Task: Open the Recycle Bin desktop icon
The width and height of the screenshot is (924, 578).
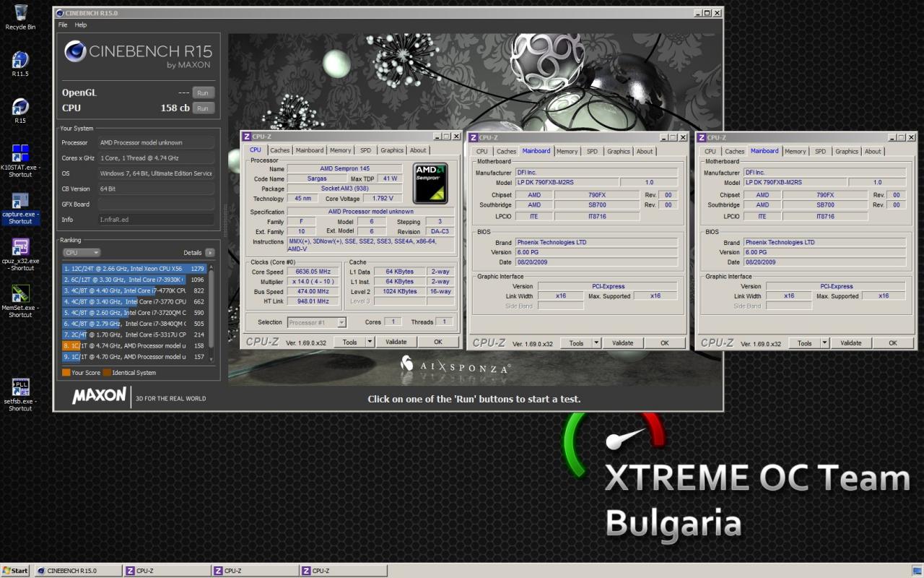Action: (x=20, y=17)
